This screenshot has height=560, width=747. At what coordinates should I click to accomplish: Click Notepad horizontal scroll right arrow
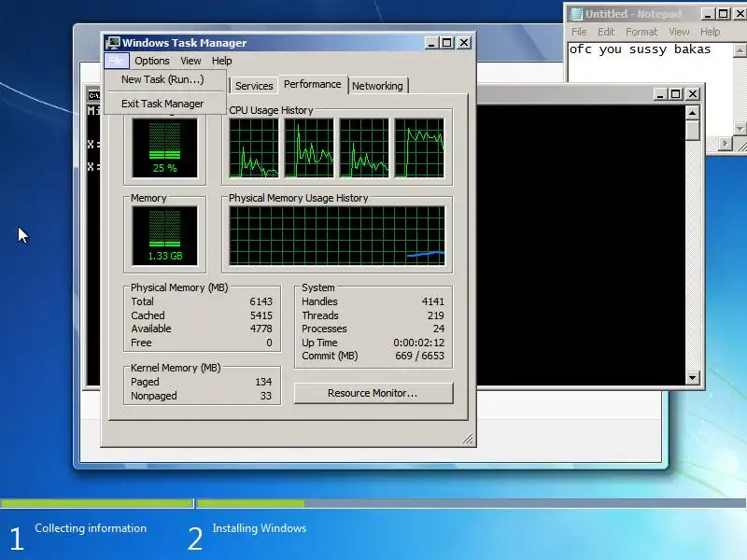coord(726,143)
